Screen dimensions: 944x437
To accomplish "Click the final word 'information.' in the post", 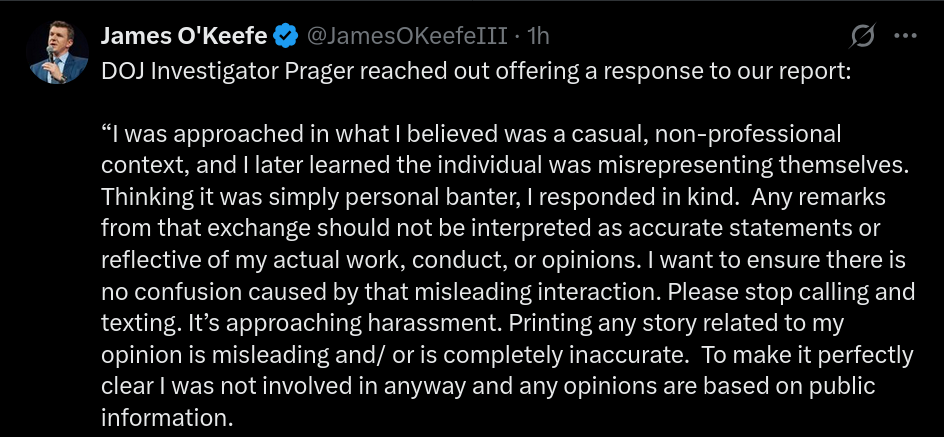I will pyautogui.click(x=167, y=417).
